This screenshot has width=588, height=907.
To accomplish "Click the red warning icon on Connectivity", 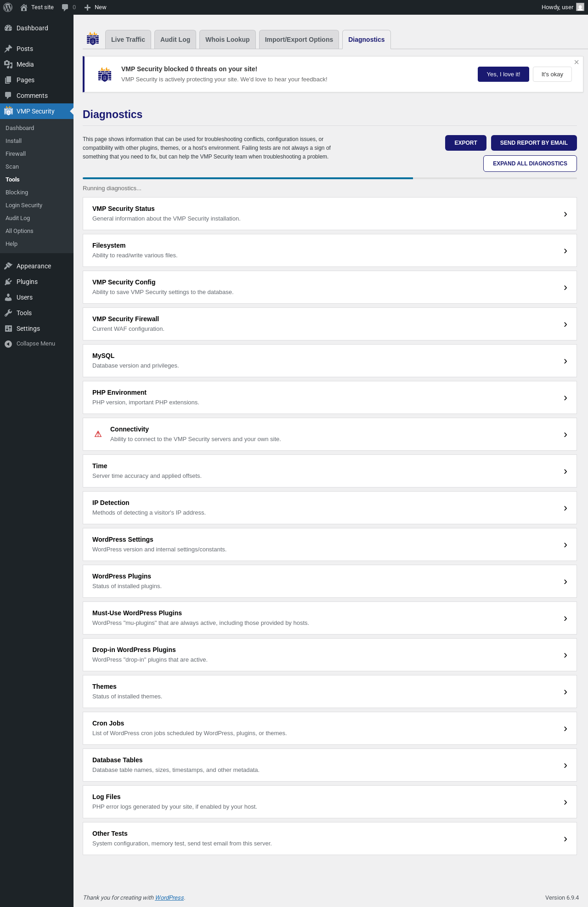I will 98,434.
